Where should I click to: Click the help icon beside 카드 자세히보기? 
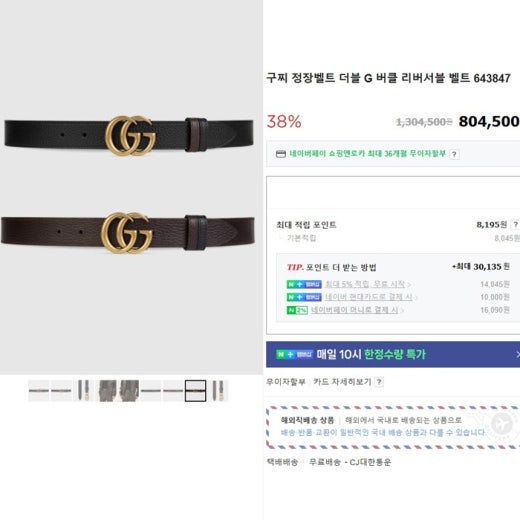pos(379,382)
